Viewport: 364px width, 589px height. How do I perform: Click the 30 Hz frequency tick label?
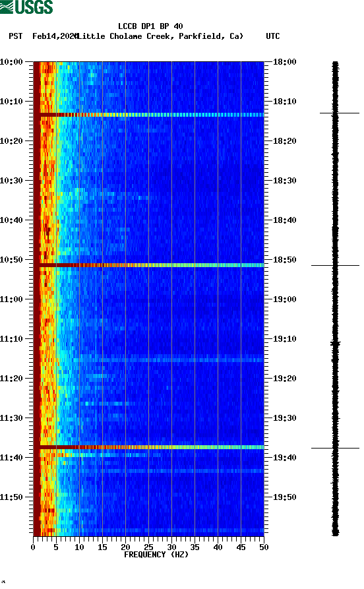click(171, 547)
